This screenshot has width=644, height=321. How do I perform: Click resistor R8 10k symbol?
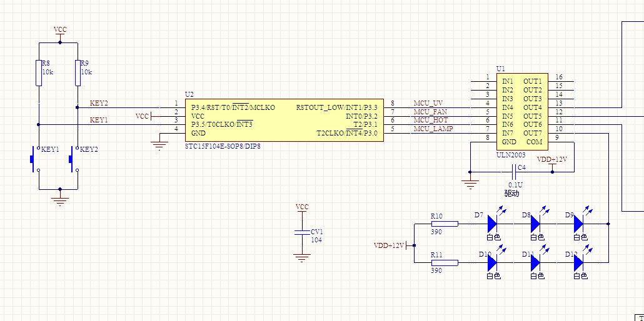39,72
